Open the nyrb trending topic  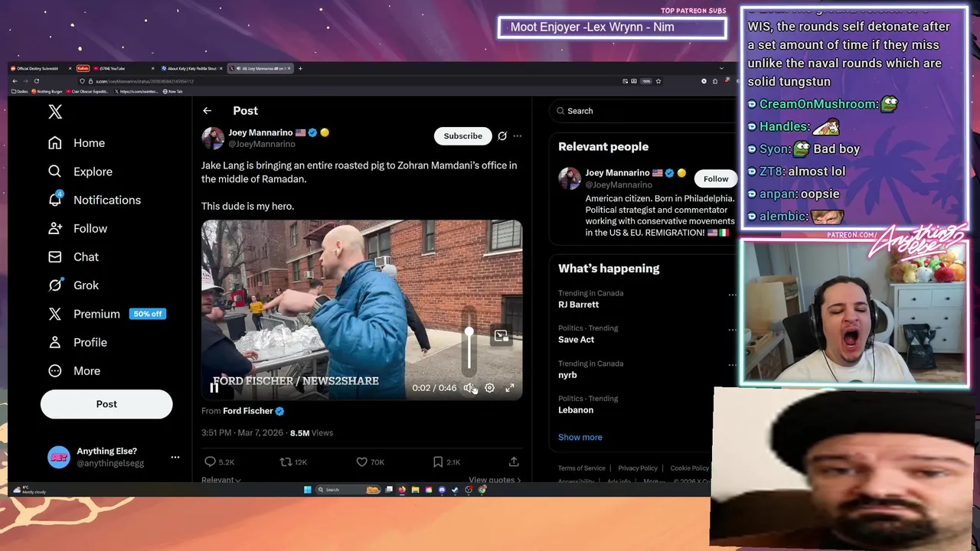point(567,375)
